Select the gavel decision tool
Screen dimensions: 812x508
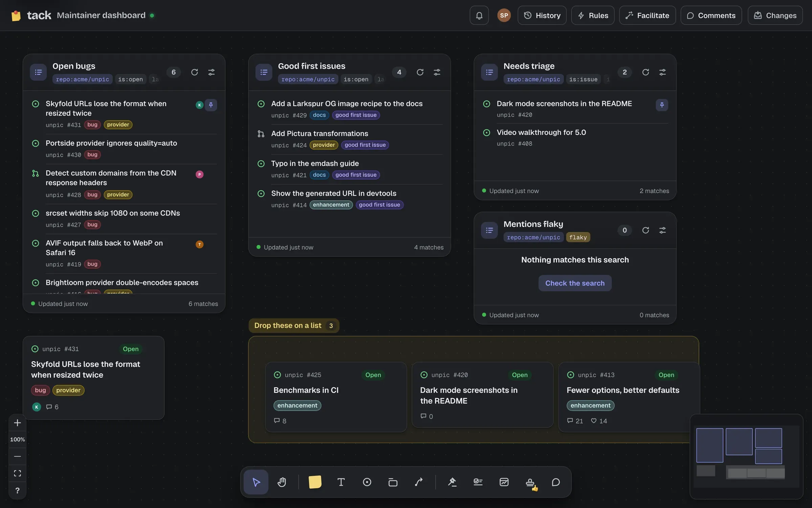tap(452, 482)
